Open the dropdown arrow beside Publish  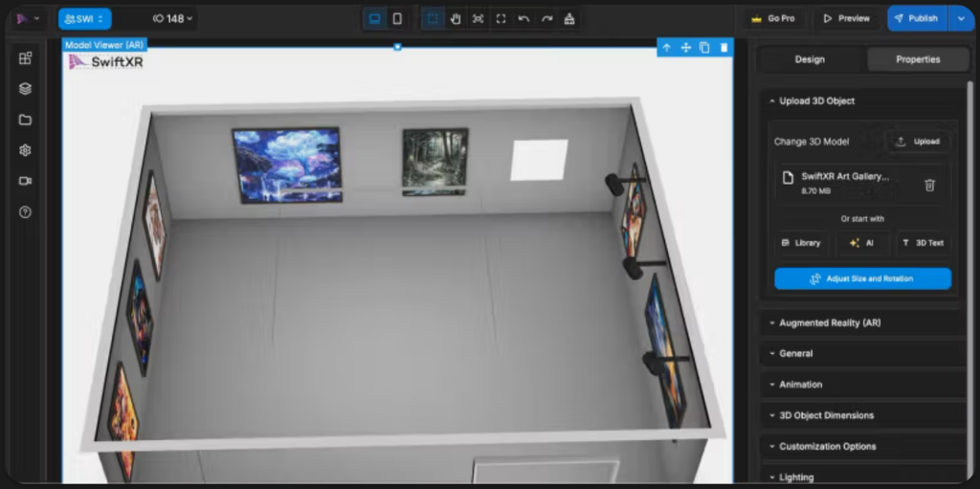point(961,18)
